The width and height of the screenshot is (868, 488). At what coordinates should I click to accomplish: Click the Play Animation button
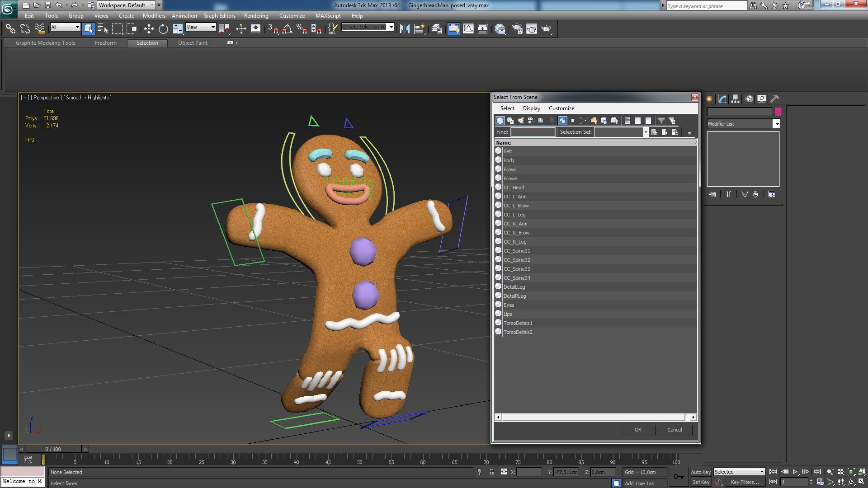[x=795, y=472]
